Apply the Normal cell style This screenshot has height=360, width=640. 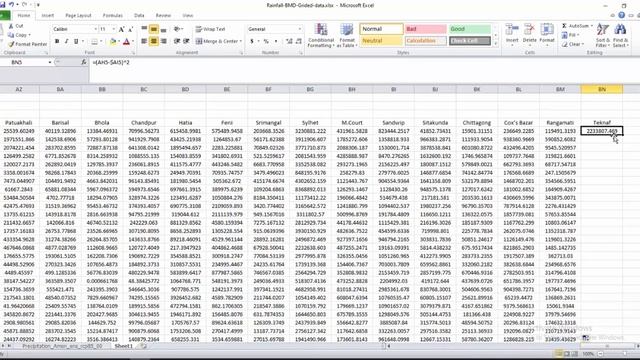(x=381, y=29)
